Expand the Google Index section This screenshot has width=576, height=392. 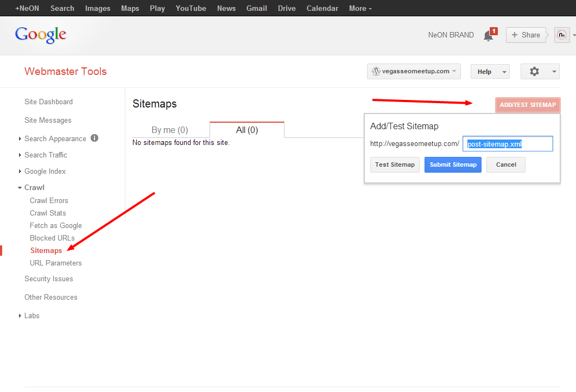(x=20, y=171)
